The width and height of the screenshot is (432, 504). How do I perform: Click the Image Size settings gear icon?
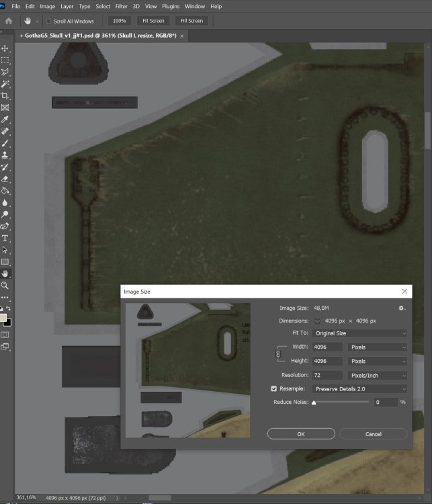coord(402,308)
